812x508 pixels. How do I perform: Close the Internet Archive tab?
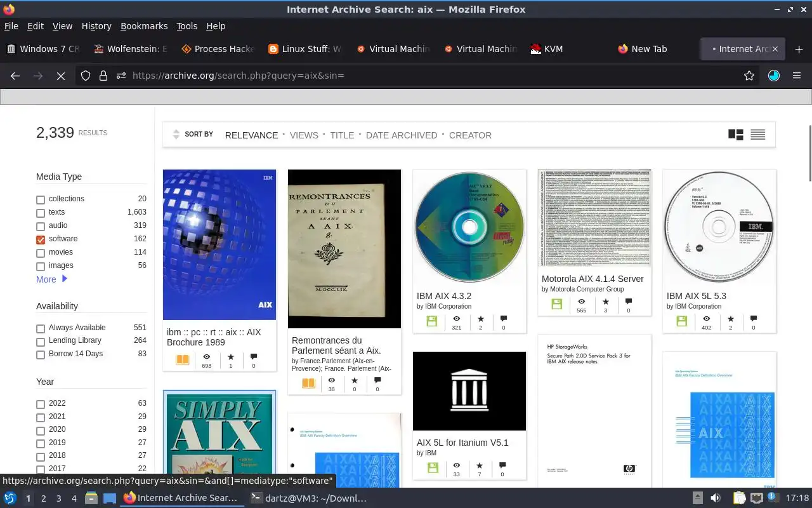[775, 49]
